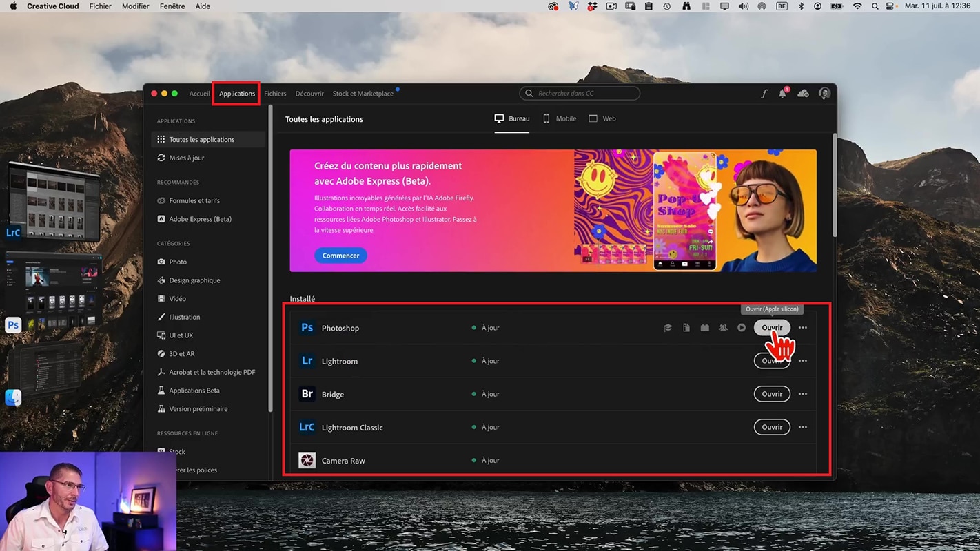Click the Wi-Fi icon in menu bar
The height and width of the screenshot is (551, 980).
pyautogui.click(x=857, y=6)
